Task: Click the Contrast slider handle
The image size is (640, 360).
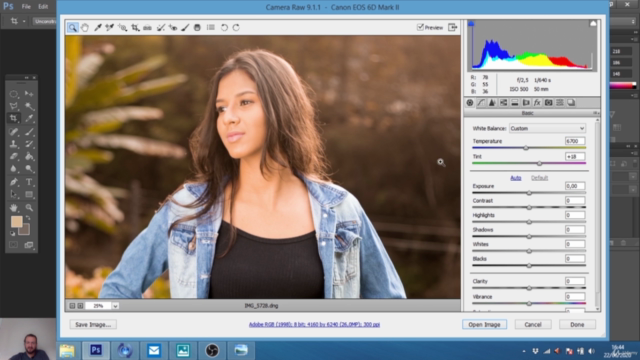Action: click(x=529, y=207)
